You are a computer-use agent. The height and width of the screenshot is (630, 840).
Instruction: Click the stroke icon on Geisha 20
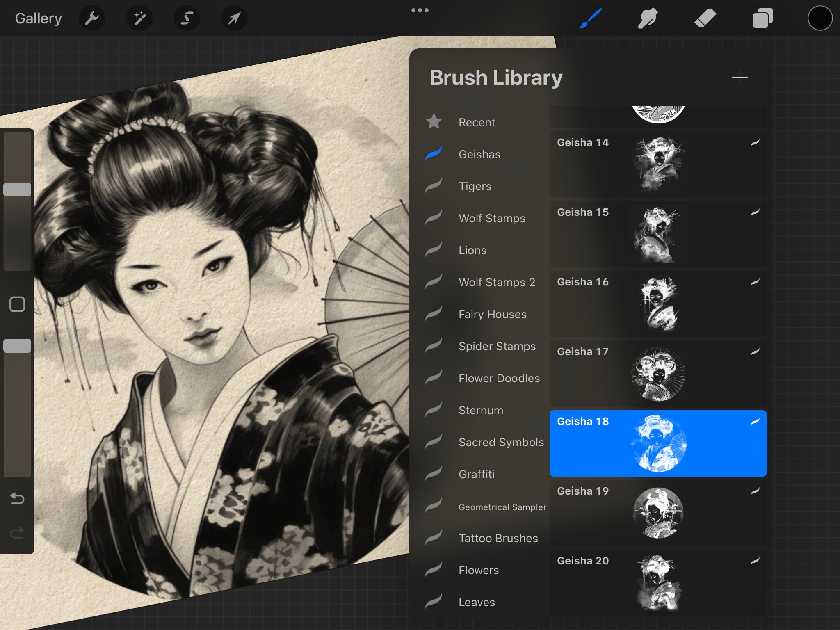click(x=755, y=561)
